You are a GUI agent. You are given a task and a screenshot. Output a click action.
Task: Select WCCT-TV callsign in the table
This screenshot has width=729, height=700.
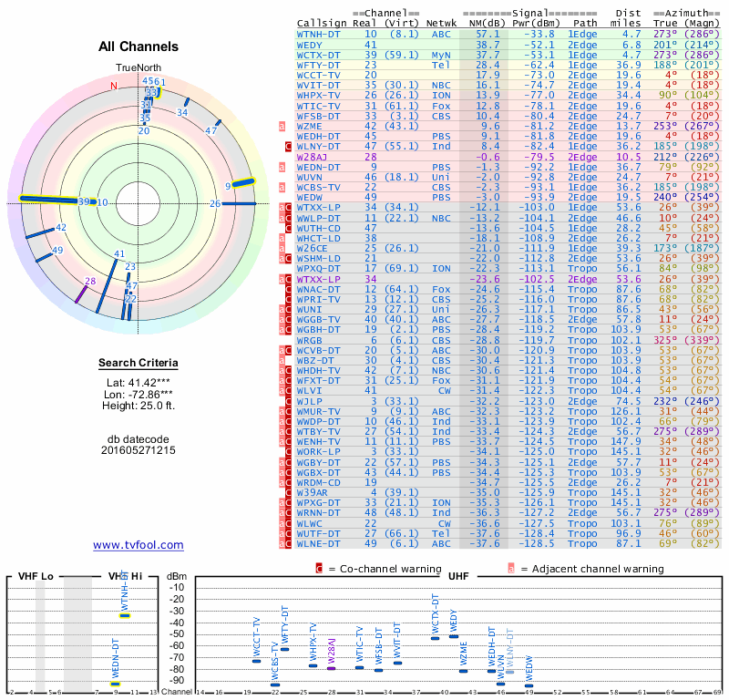coord(318,76)
